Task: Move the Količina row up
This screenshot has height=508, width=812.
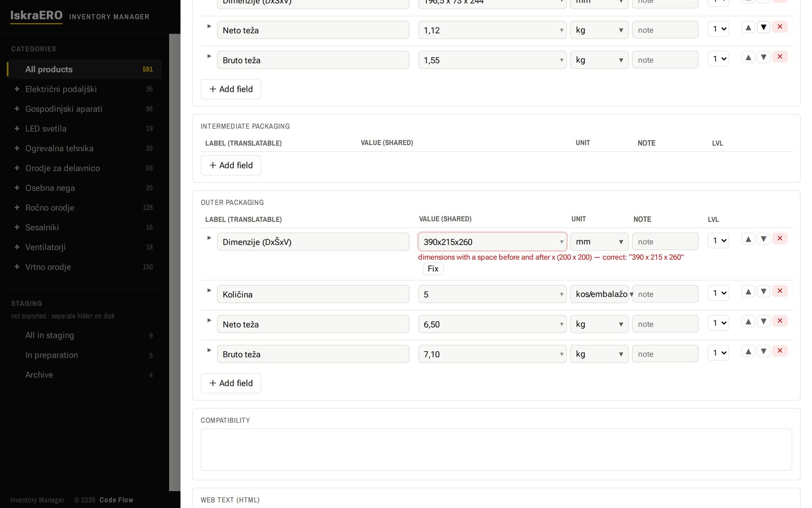Action: pyautogui.click(x=748, y=292)
